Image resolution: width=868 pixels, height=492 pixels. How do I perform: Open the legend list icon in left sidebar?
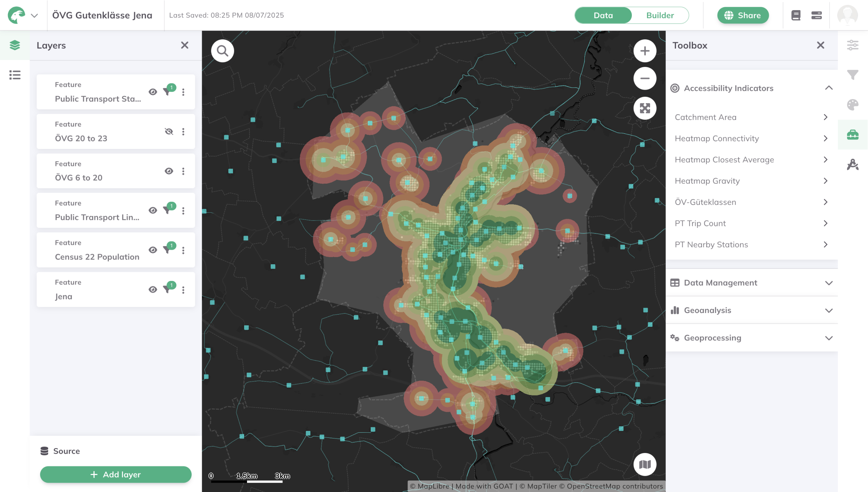(x=15, y=75)
